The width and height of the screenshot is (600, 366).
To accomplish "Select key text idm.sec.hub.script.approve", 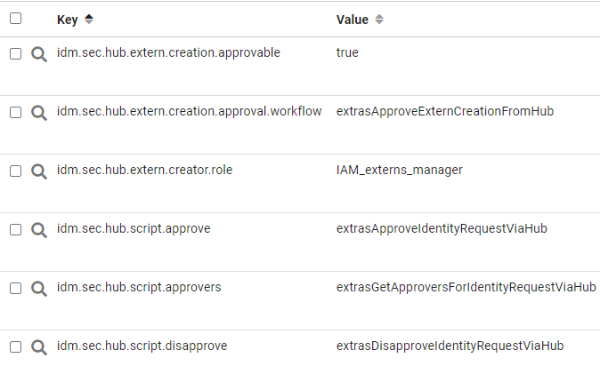I will coord(134,229).
